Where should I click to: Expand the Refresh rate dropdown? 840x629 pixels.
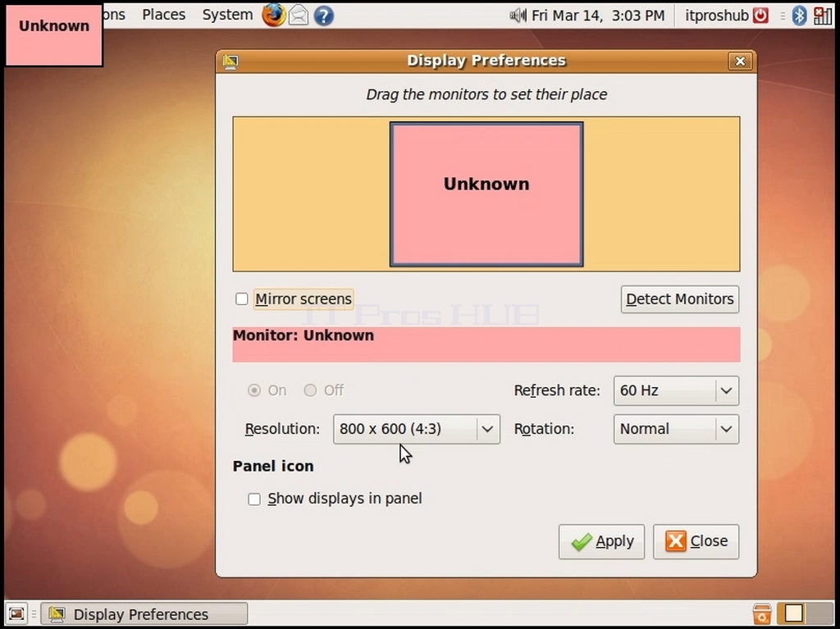click(676, 390)
